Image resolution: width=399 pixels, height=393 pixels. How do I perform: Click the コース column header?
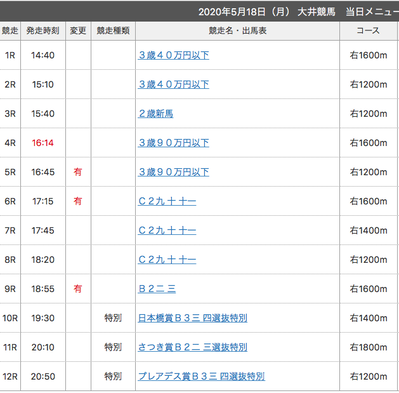pos(368,31)
